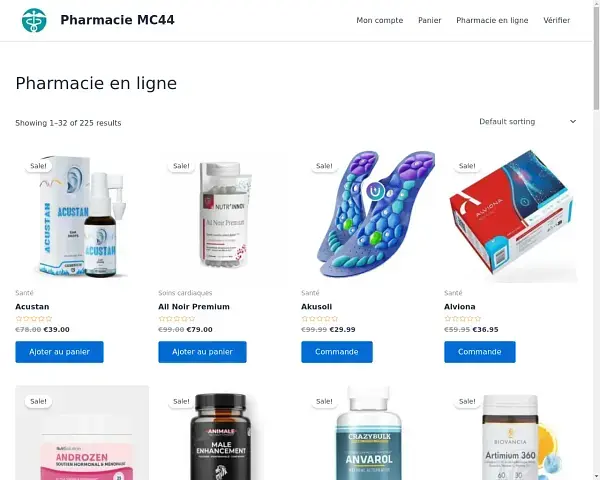Click Commande button under Akusoli

click(337, 352)
